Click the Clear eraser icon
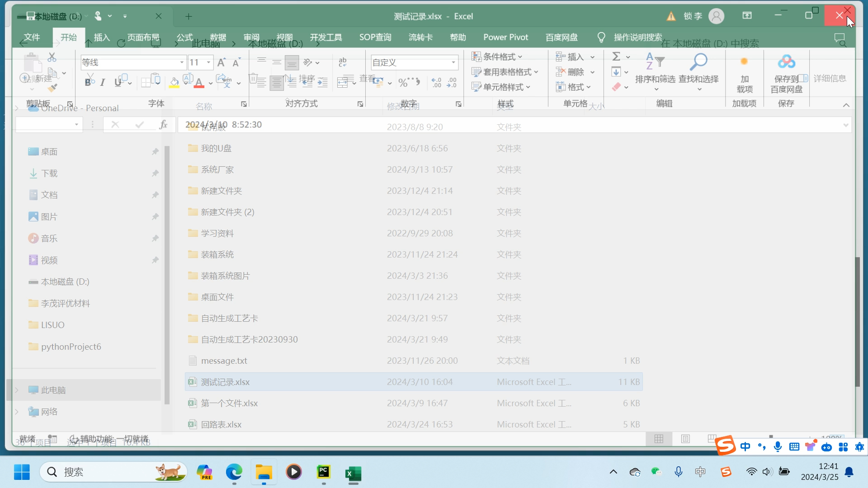This screenshot has height=488, width=868. point(616,87)
